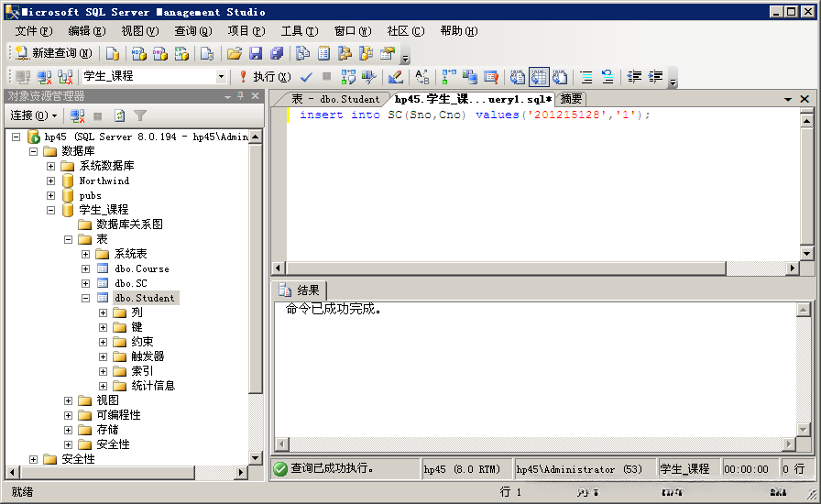Collapse the hp45 server node
The width and height of the screenshot is (821, 504).
tap(16, 137)
